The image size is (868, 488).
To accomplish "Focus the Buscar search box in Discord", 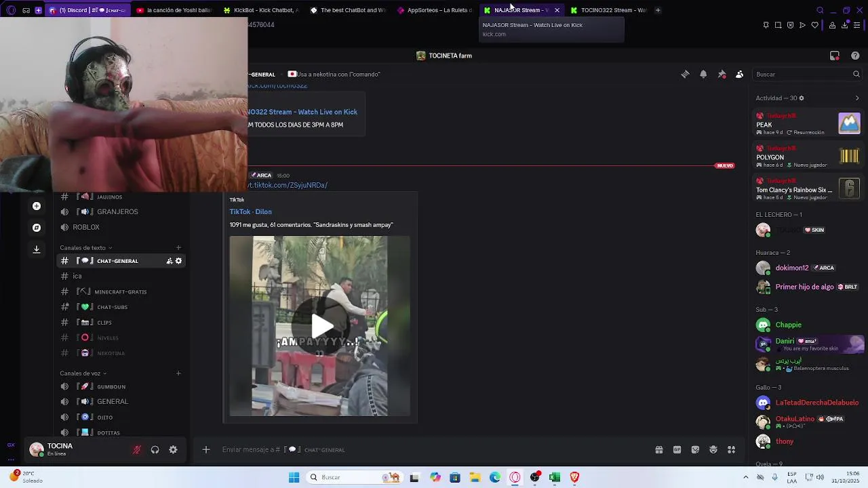I will [808, 75].
